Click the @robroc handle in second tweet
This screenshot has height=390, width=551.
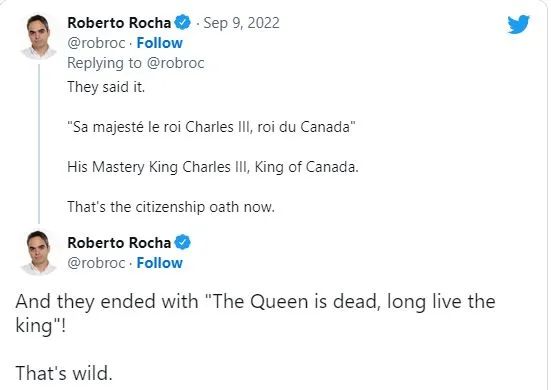[x=96, y=263]
